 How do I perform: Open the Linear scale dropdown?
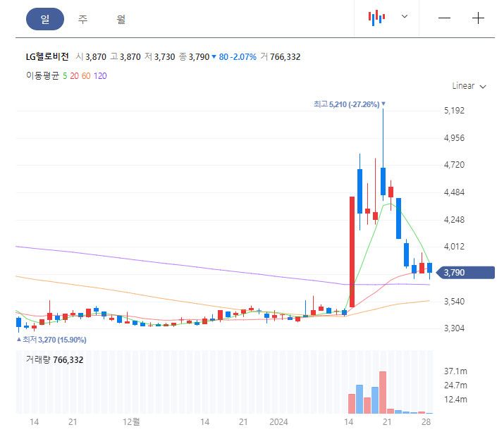point(469,86)
